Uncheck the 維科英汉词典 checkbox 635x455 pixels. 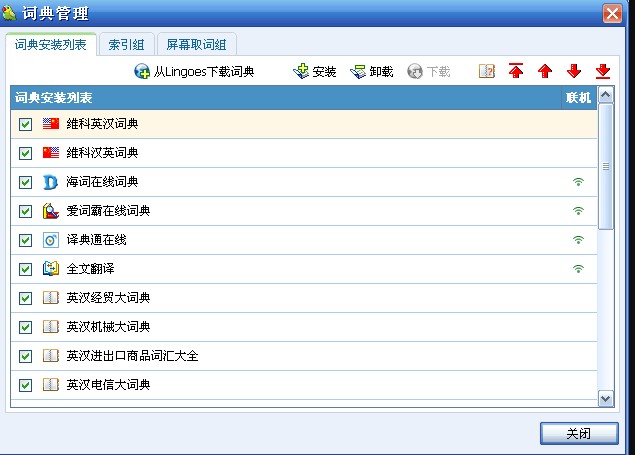(26, 124)
